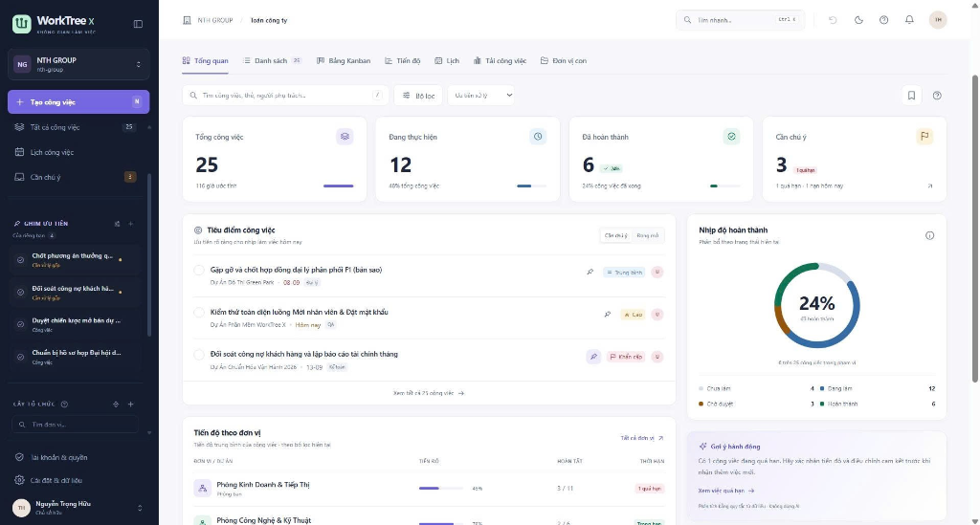980x525 pixels.
Task: Open notifications bell
Action: click(x=909, y=20)
